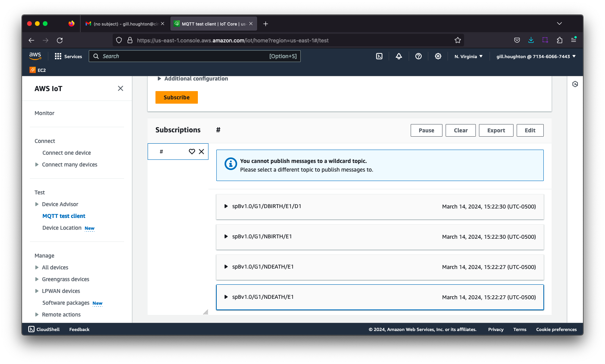Pause the subscription message feed

tap(426, 130)
